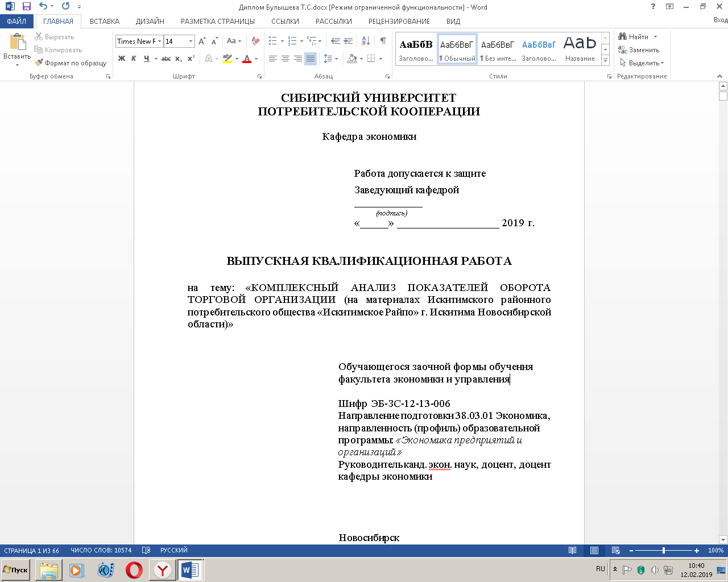Clear all formatting with the eraser icon
This screenshot has height=582, width=728.
click(x=255, y=41)
